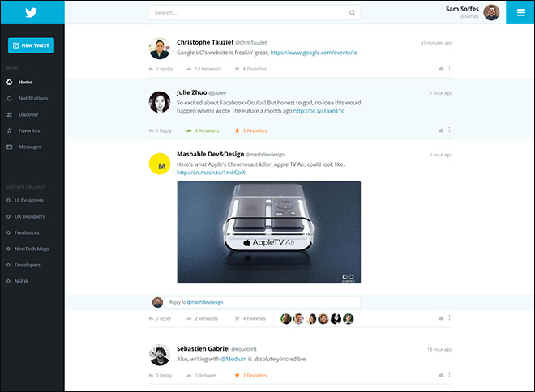
Task: Click the search magnifier icon
Action: click(x=353, y=13)
